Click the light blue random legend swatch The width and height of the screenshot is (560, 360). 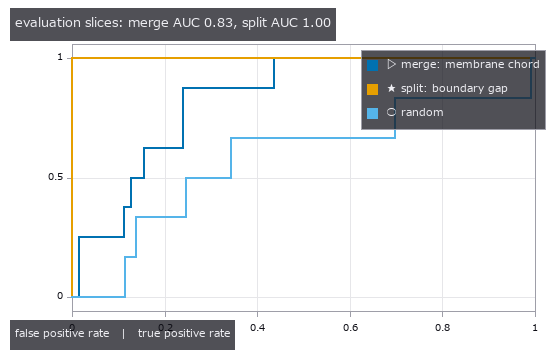(x=372, y=113)
